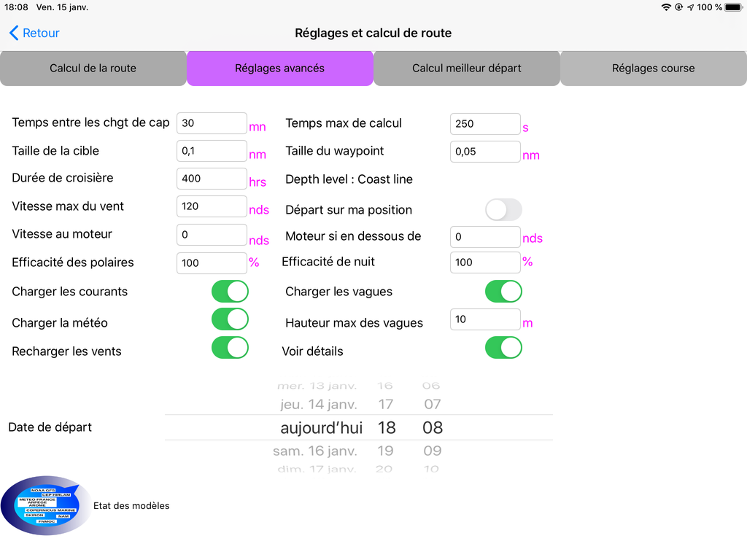
Task: Edit Efficacité des polaires field
Action: (212, 262)
